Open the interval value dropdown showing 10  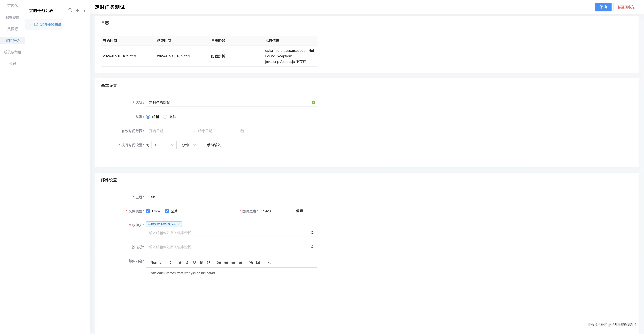(164, 145)
